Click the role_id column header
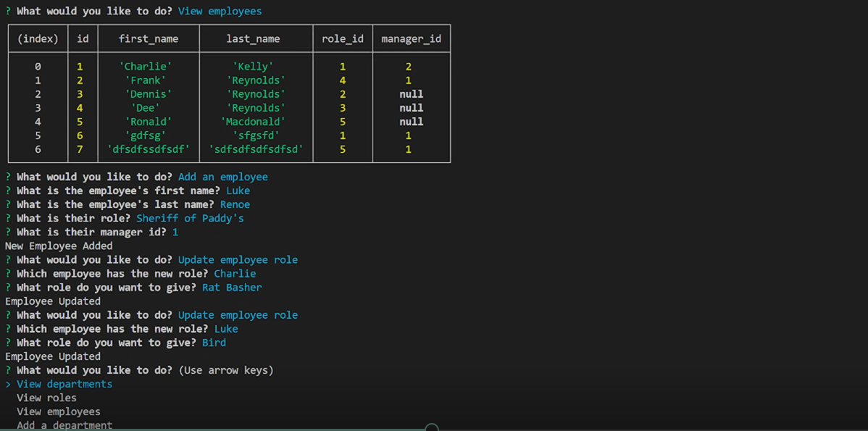Image resolution: width=868 pixels, height=431 pixels. tap(343, 38)
